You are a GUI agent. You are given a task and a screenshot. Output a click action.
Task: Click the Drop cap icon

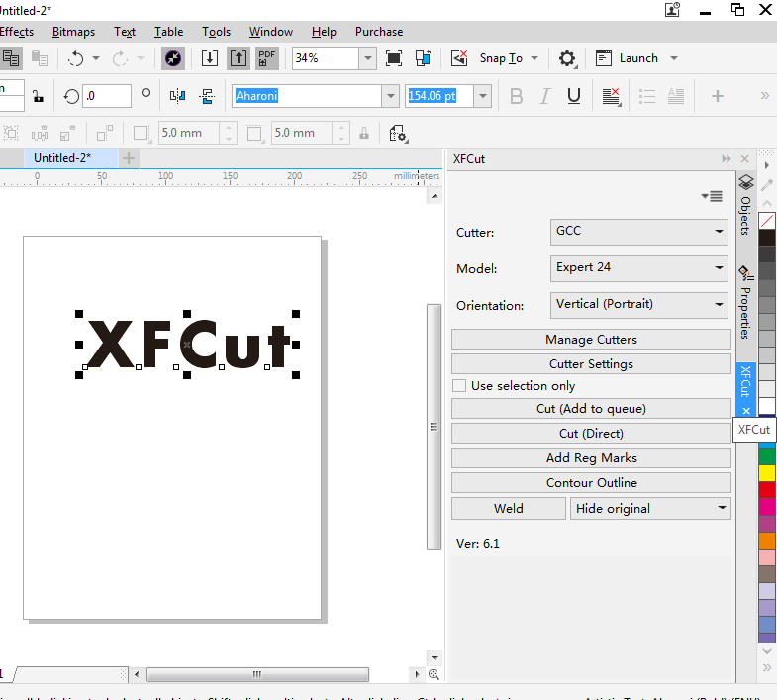click(676, 96)
